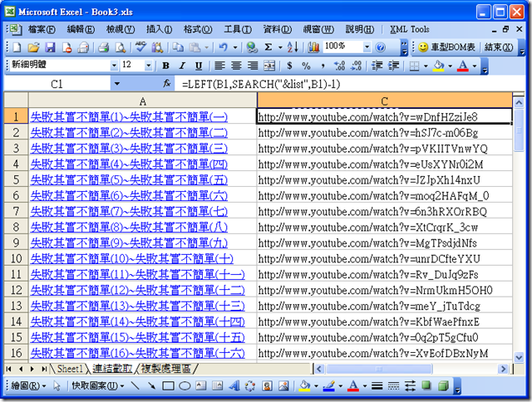532x402 pixels.
Task: Toggle Underline formatting
Action: click(x=199, y=66)
